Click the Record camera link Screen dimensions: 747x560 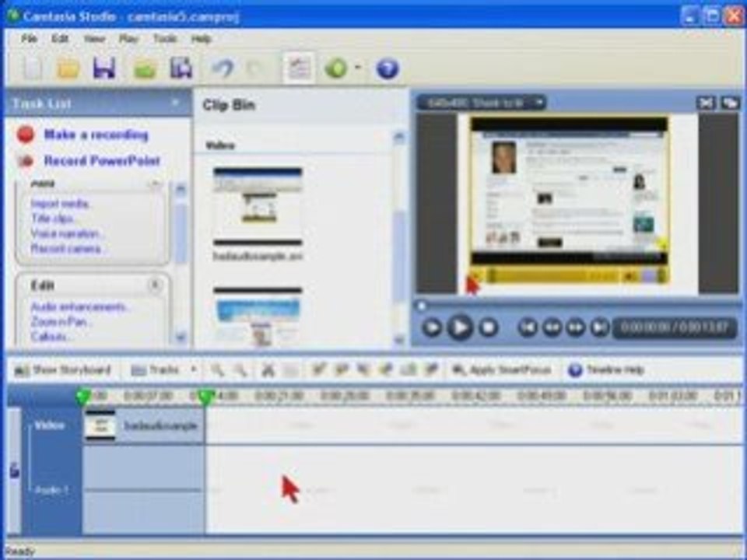pyautogui.click(x=66, y=249)
